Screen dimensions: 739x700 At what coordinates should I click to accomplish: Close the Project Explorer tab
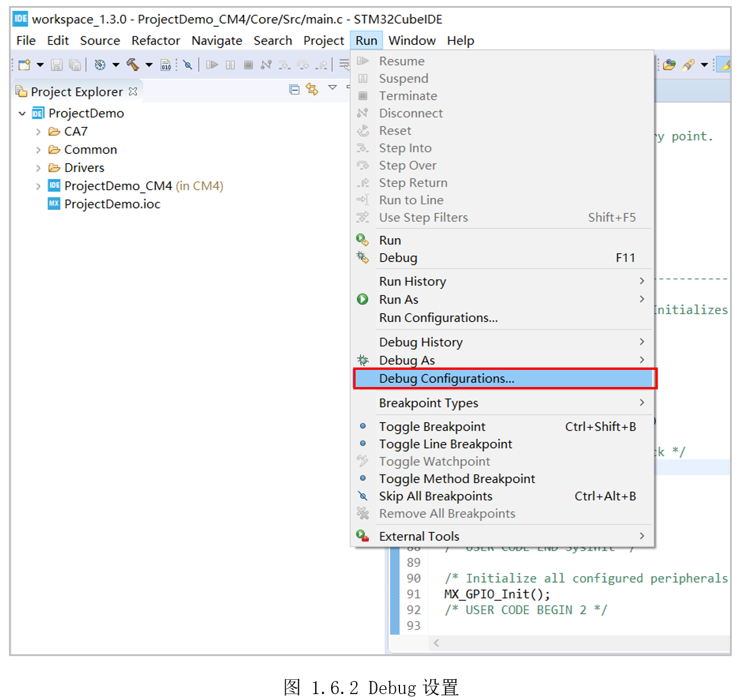tap(133, 91)
